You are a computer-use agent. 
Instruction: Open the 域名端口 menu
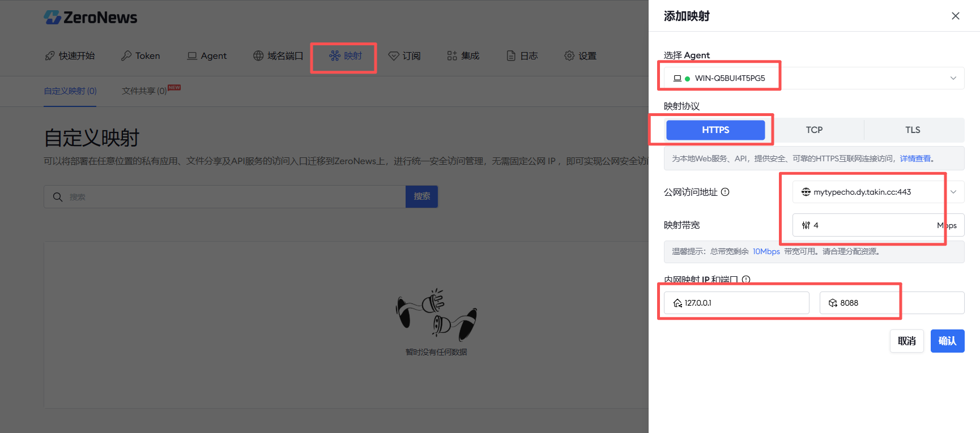click(x=278, y=55)
